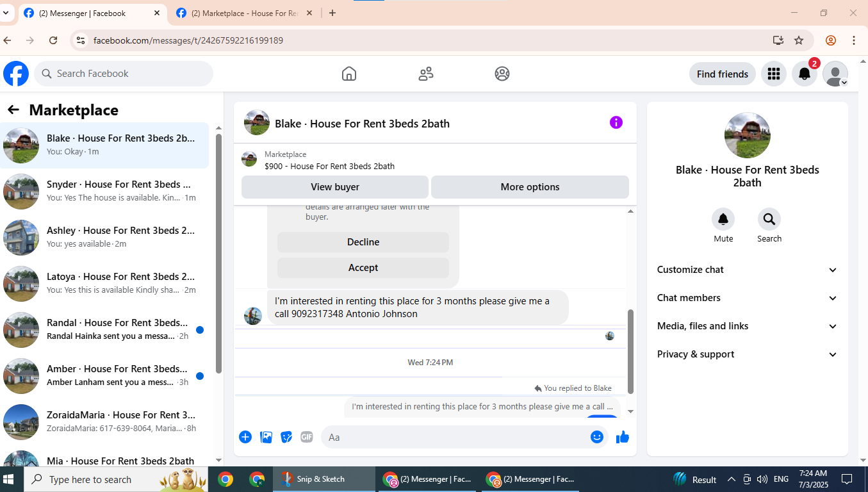Open the notifications bell with 2 badge
Screen dimensions: 868x492
pos(805,74)
